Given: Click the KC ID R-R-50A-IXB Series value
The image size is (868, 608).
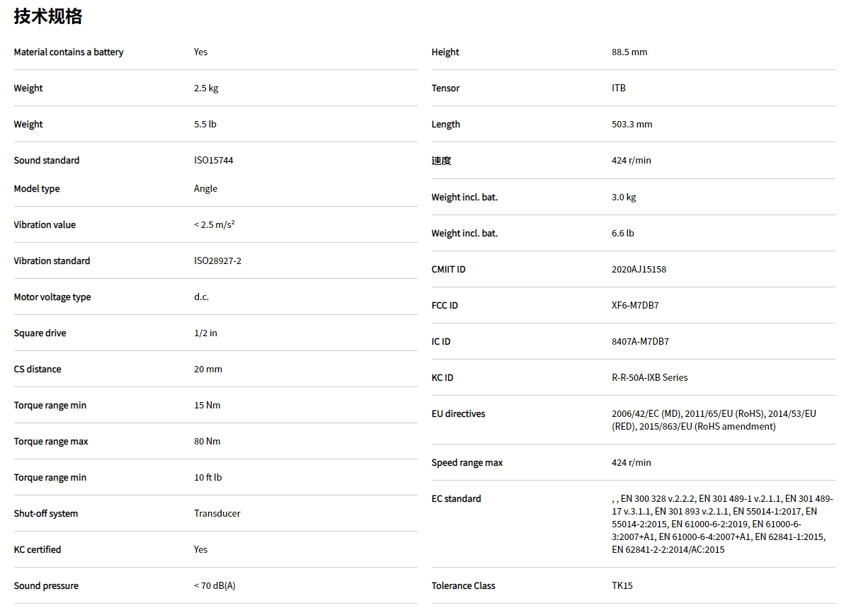Looking at the screenshot, I should tap(649, 378).
